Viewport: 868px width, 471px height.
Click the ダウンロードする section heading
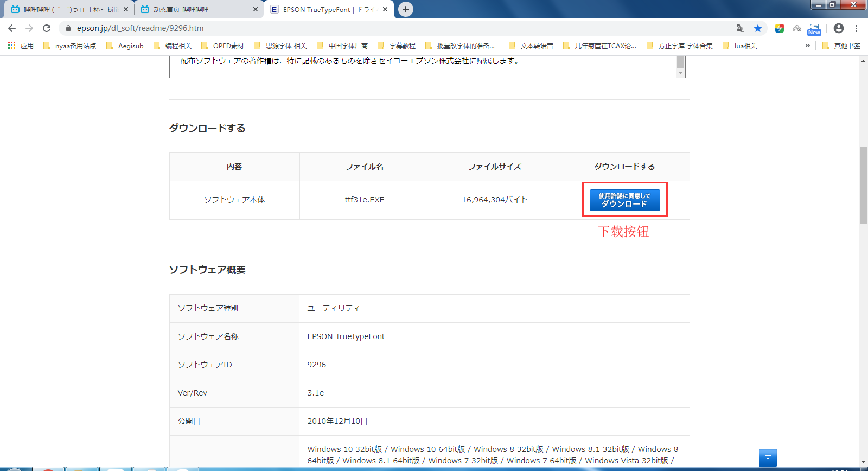click(207, 128)
